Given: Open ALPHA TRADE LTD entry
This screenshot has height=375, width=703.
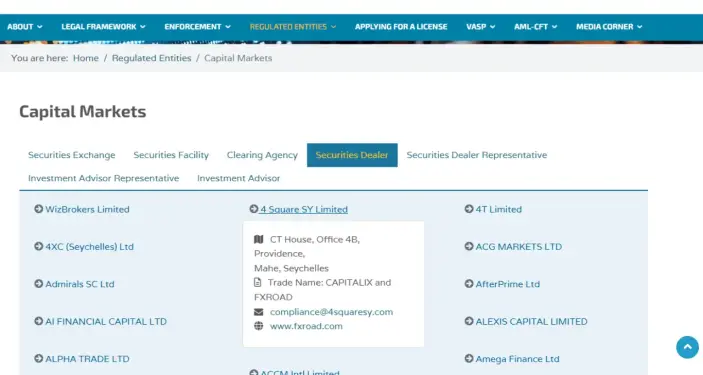Looking at the screenshot, I should point(87,358).
